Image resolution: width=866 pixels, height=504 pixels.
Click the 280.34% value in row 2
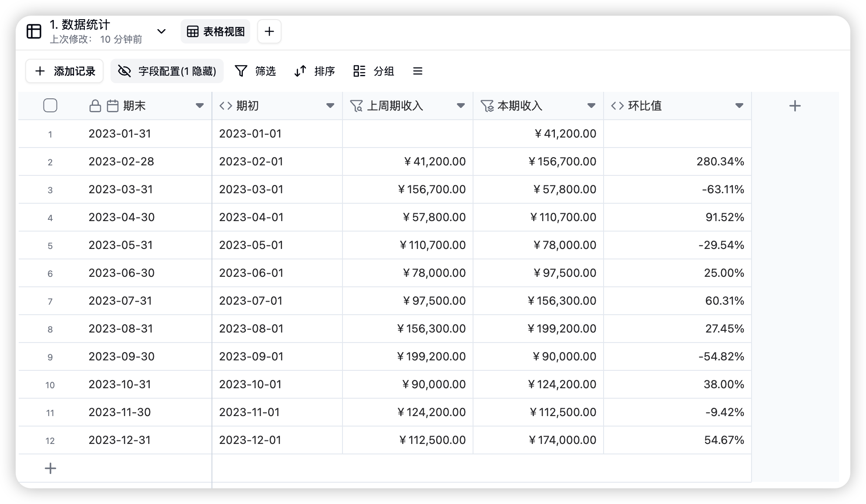721,161
